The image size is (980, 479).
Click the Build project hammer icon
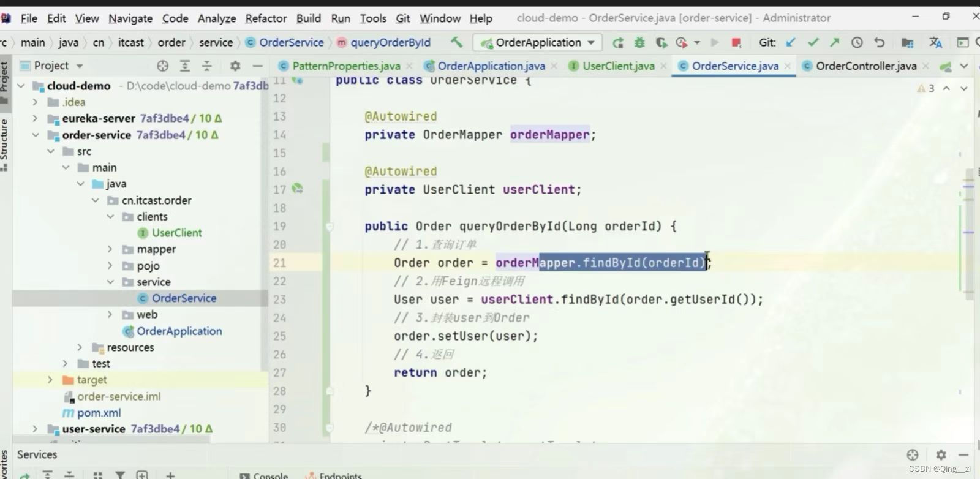[456, 42]
